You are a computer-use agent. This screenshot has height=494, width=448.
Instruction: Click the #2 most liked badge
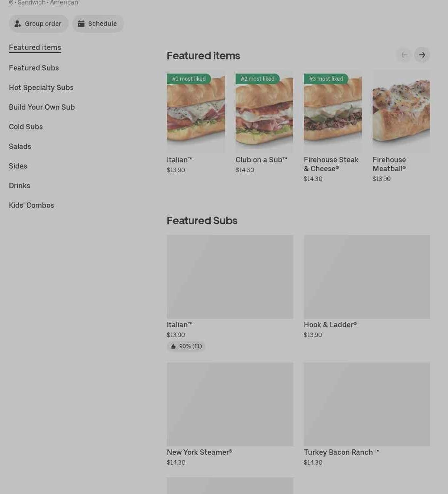tap(257, 79)
